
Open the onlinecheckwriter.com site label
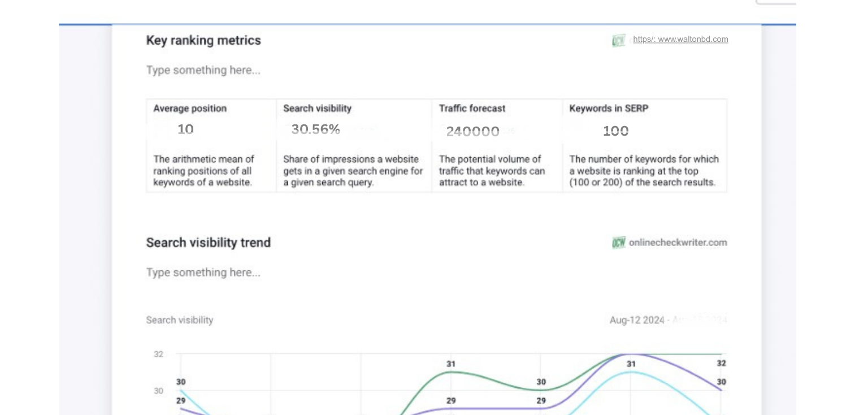[678, 243]
